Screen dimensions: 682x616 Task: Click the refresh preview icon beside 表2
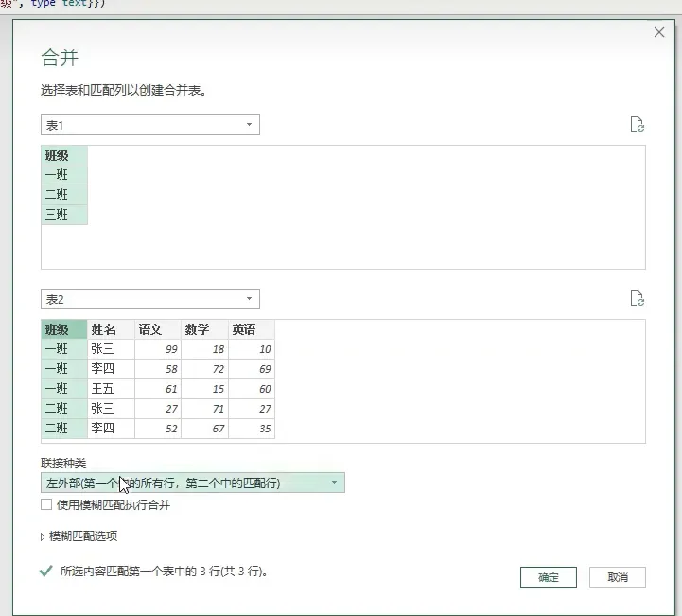coord(638,298)
